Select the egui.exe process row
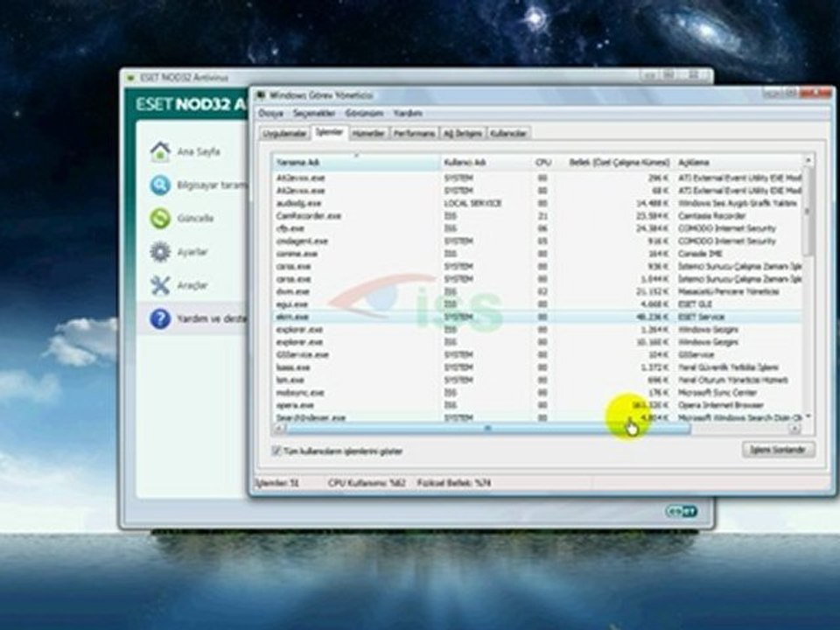This screenshot has height=630, width=840. coord(538,304)
